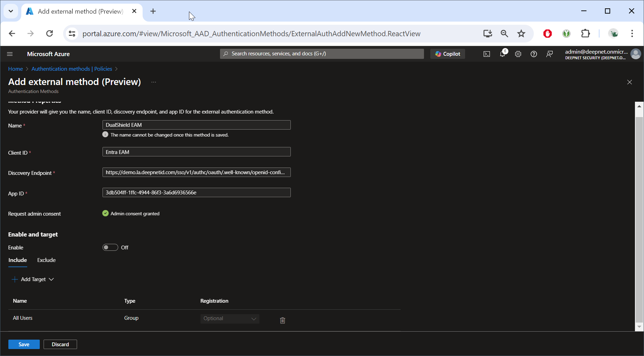The image size is (644, 356).
Task: Open the notifications bell icon
Action: [502, 54]
